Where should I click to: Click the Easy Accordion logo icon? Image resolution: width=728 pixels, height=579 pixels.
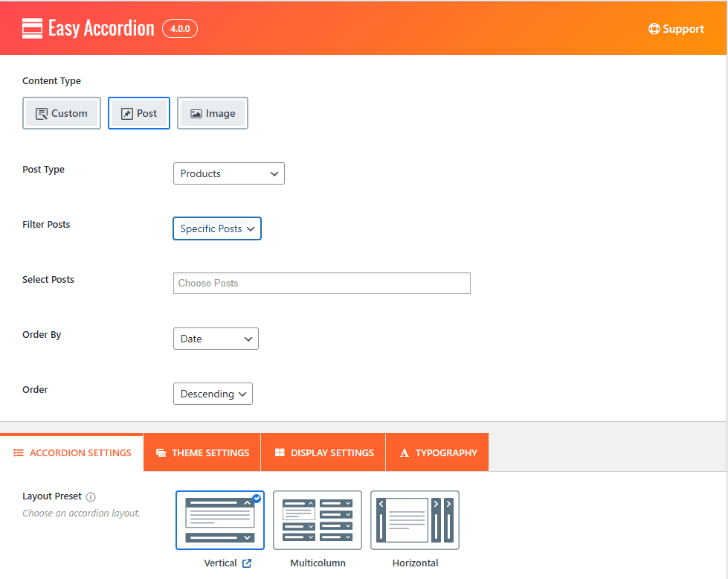[32, 28]
